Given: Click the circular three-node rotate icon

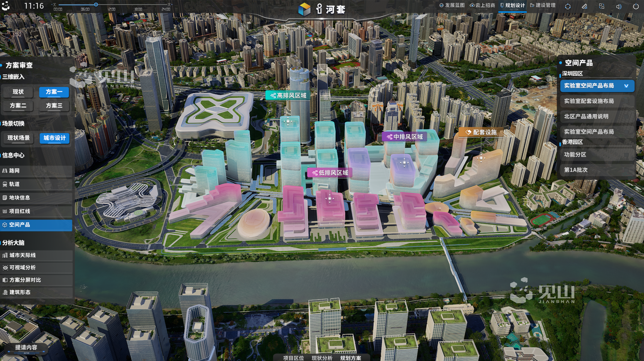Looking at the screenshot, I should [x=568, y=6].
